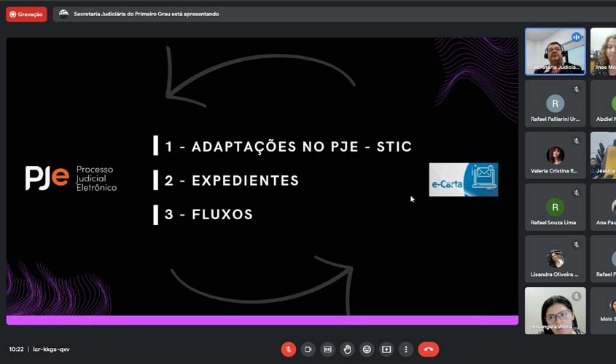Open the emoji reactions button
Viewport: 616px width, 364px height.
point(367,349)
